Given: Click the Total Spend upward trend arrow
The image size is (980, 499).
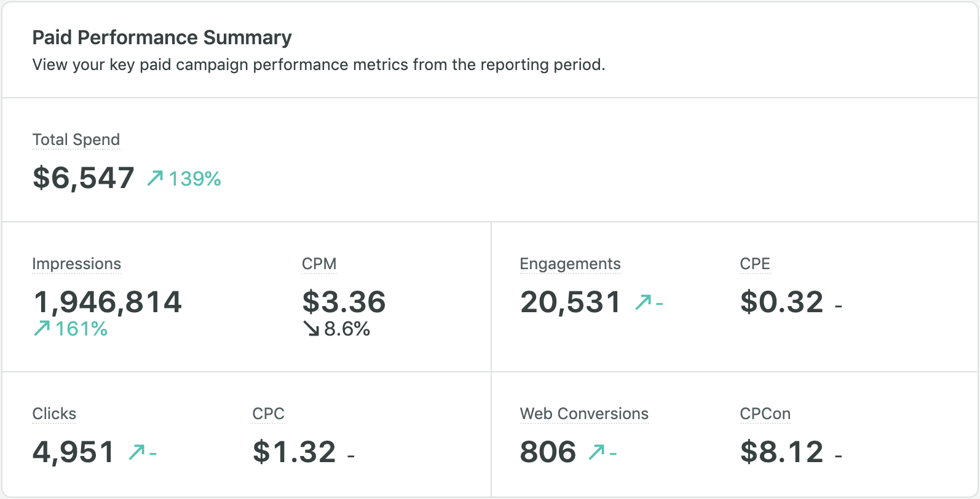Looking at the screenshot, I should (x=155, y=178).
